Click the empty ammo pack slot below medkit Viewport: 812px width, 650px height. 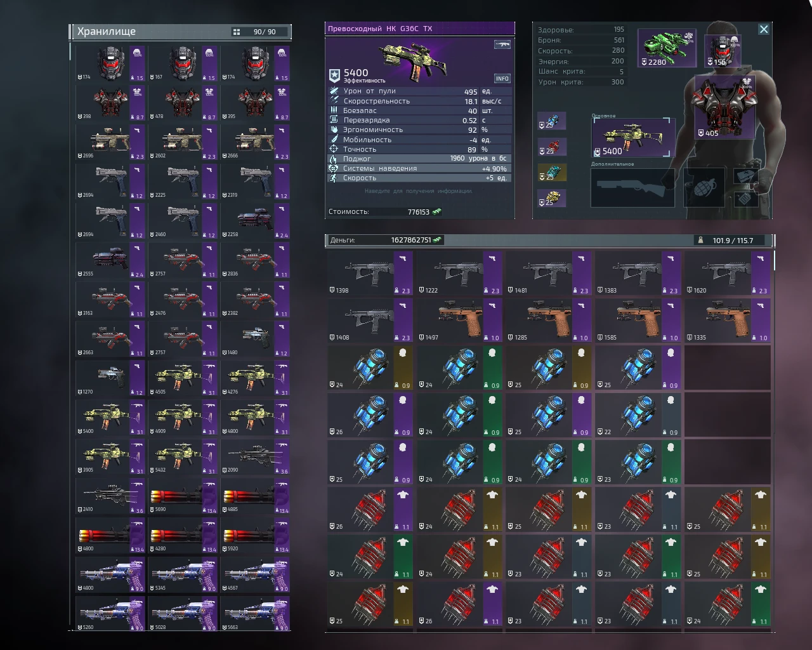(x=745, y=199)
